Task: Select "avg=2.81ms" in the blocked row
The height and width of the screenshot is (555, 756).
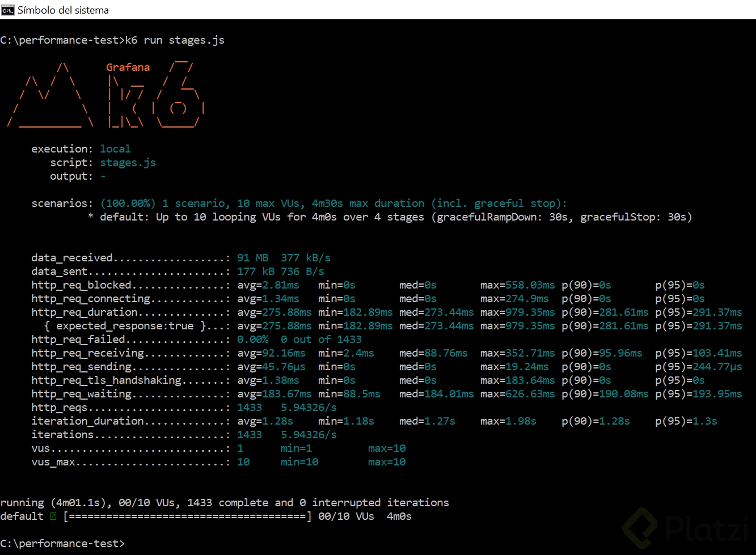Action: [x=268, y=285]
